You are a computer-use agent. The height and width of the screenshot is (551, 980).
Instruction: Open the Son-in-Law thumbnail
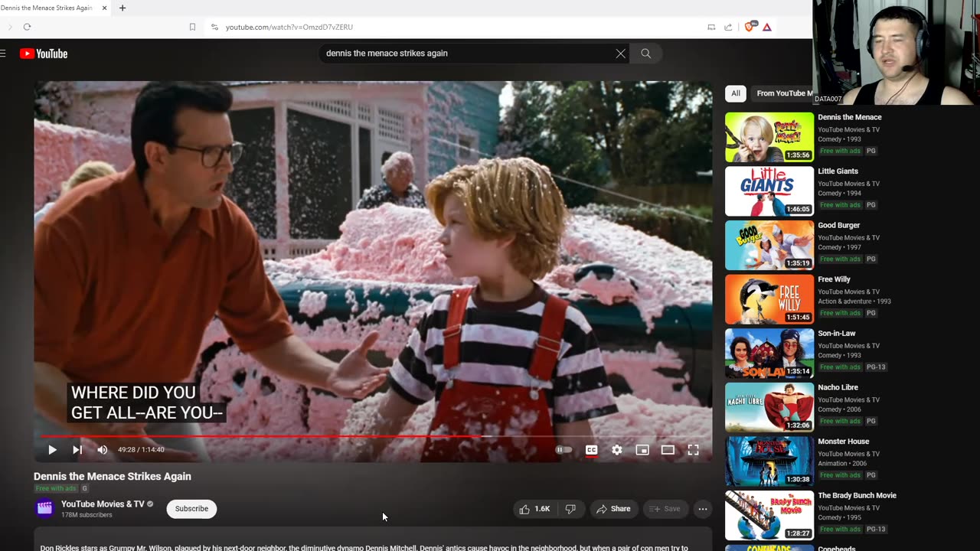(x=769, y=354)
